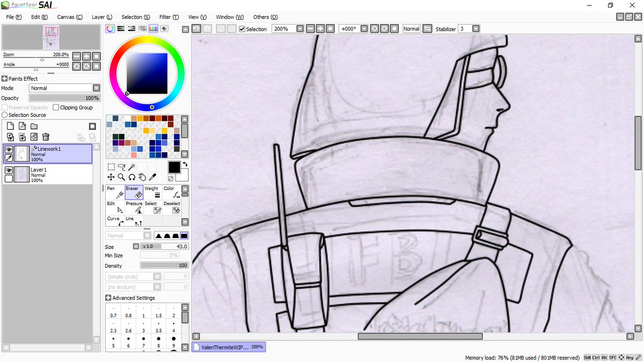Open the Filter menu

(x=169, y=17)
